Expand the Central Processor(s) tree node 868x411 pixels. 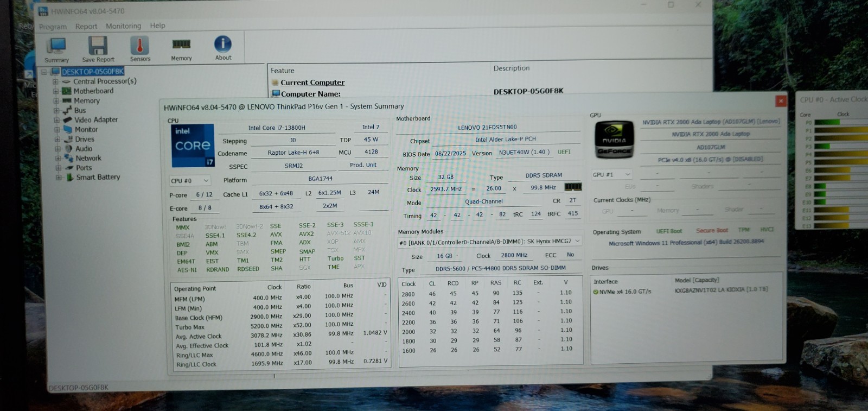tap(55, 82)
